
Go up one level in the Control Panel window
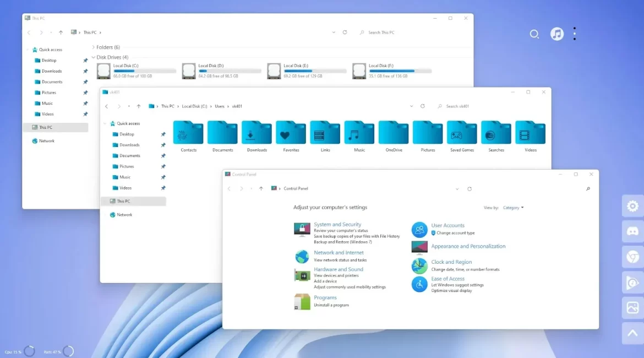click(261, 189)
